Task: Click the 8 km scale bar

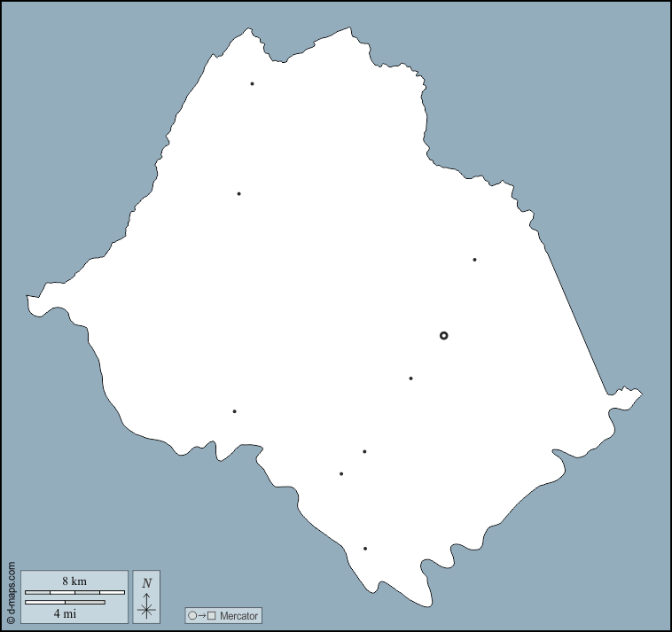Action: click(x=74, y=592)
